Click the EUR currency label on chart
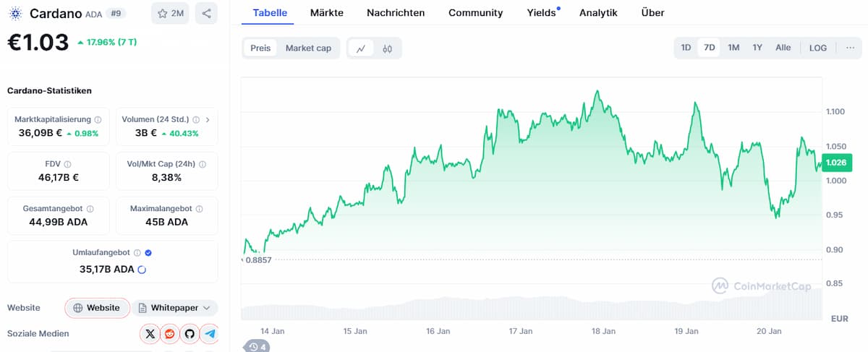 (840, 318)
